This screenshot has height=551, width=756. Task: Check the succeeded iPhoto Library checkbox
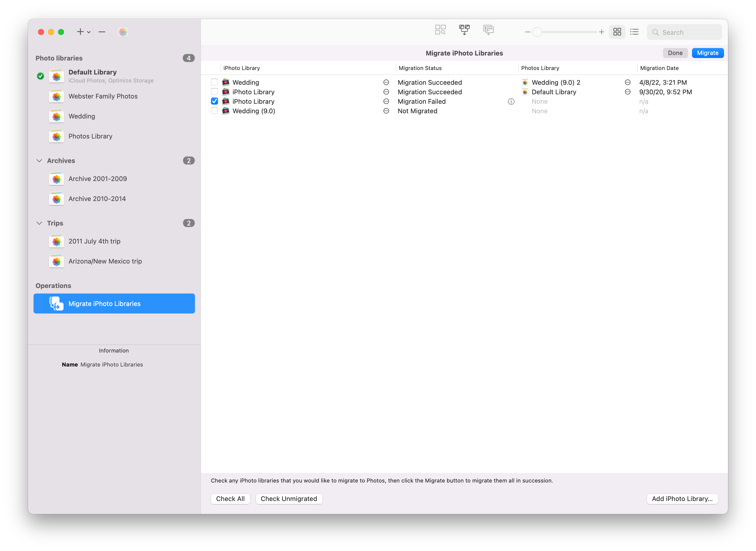[214, 92]
